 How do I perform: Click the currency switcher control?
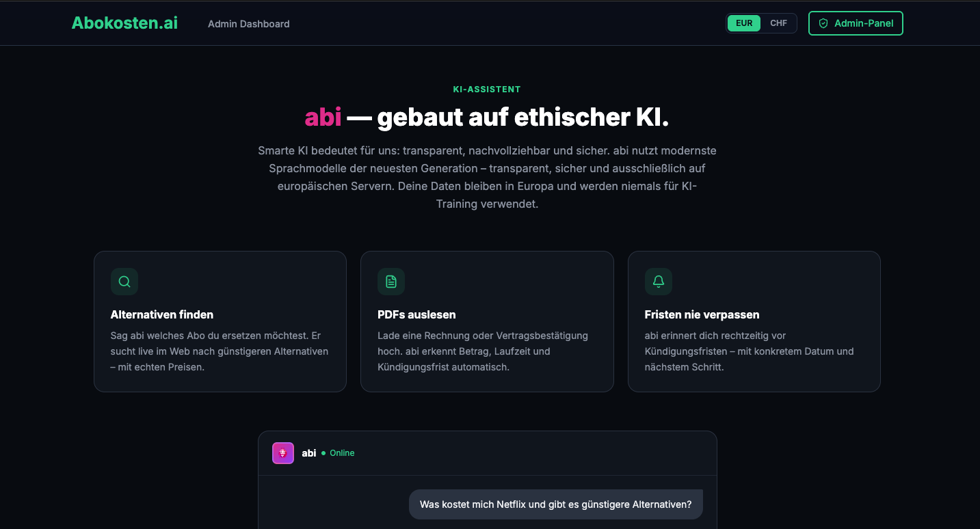(761, 23)
